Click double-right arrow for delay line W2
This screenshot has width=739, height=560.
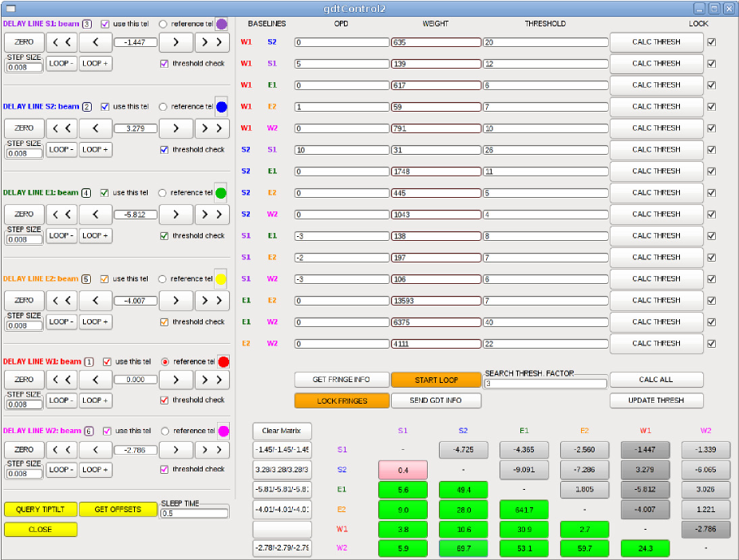[x=212, y=450]
